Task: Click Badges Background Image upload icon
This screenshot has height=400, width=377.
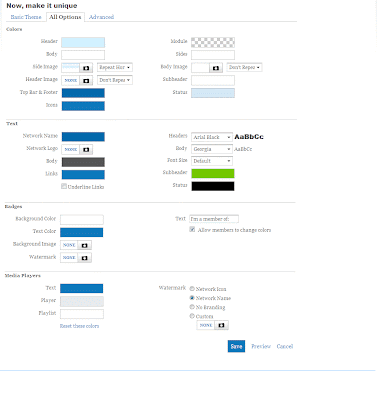Action: [x=85, y=245]
